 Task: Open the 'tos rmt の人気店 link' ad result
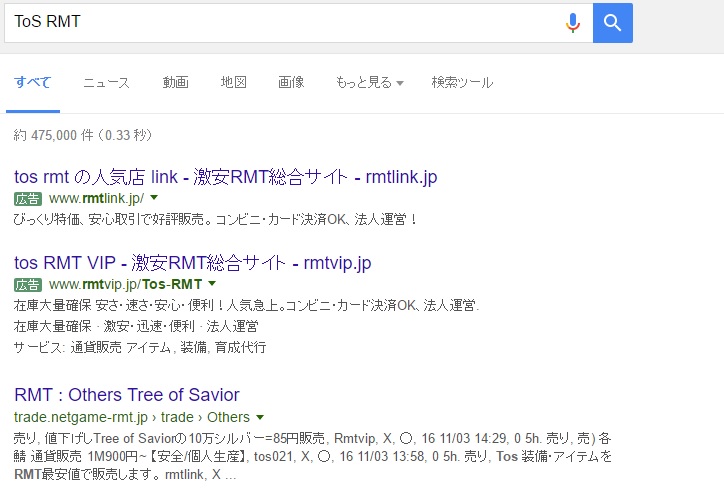(226, 176)
